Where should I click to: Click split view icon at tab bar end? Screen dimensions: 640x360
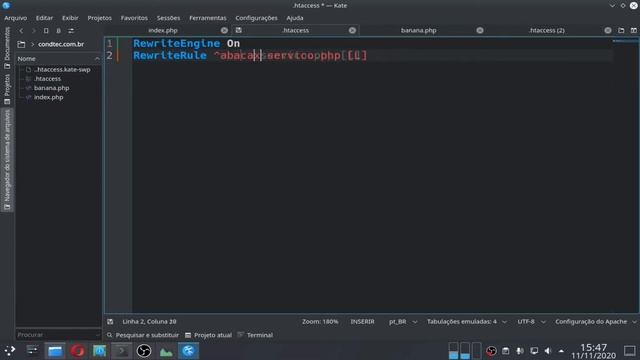(633, 30)
